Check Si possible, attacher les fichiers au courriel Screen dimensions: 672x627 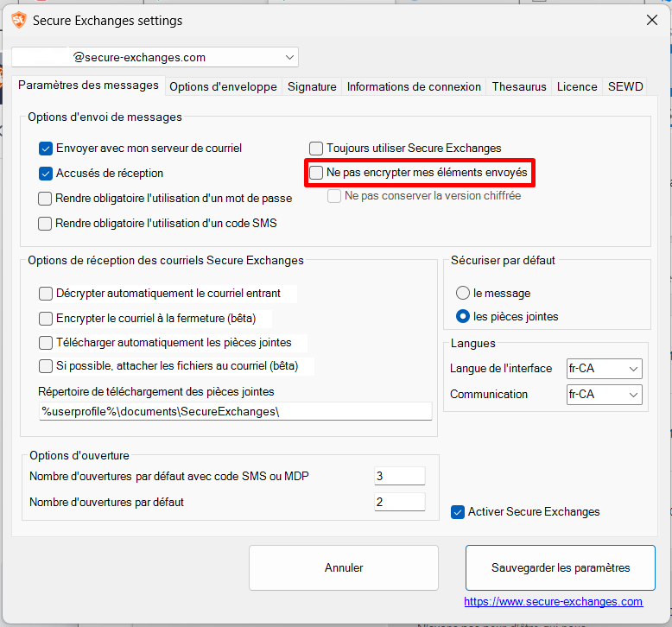(46, 366)
